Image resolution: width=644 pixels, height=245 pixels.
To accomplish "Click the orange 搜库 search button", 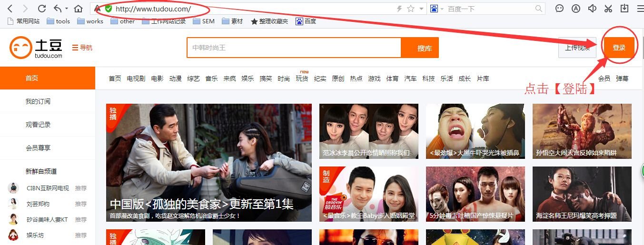I will click(x=420, y=48).
